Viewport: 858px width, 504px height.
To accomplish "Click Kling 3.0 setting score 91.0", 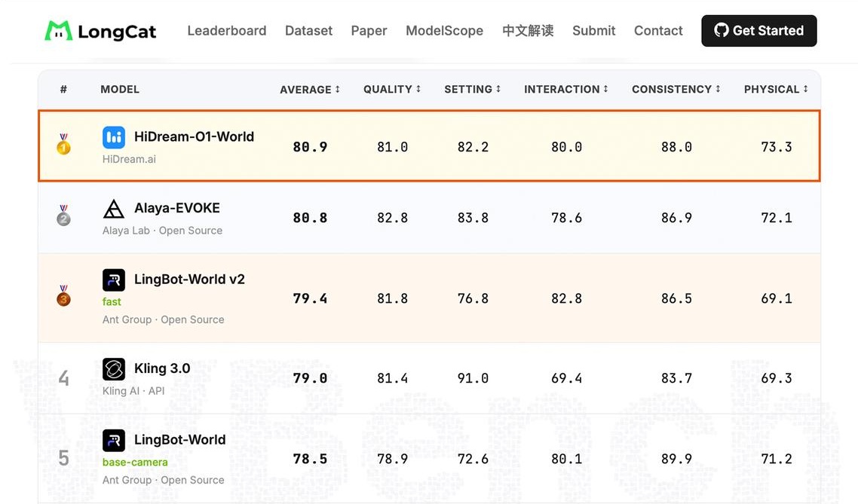I will (x=473, y=378).
